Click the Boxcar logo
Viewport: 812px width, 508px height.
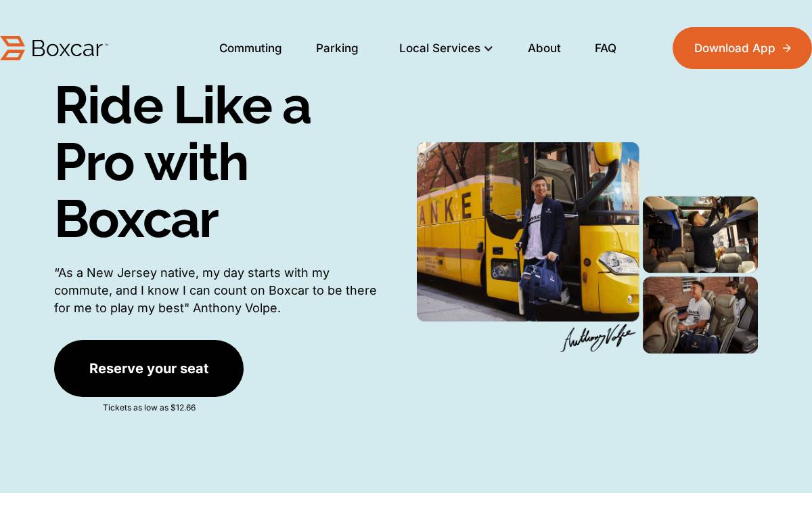(54, 48)
